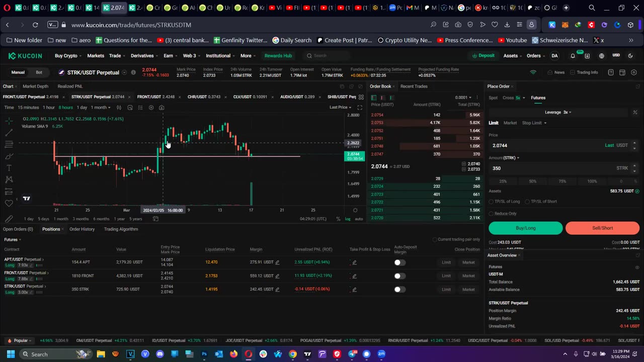The image size is (644, 362).
Task: Open the notifications bell icon
Action: (573, 56)
